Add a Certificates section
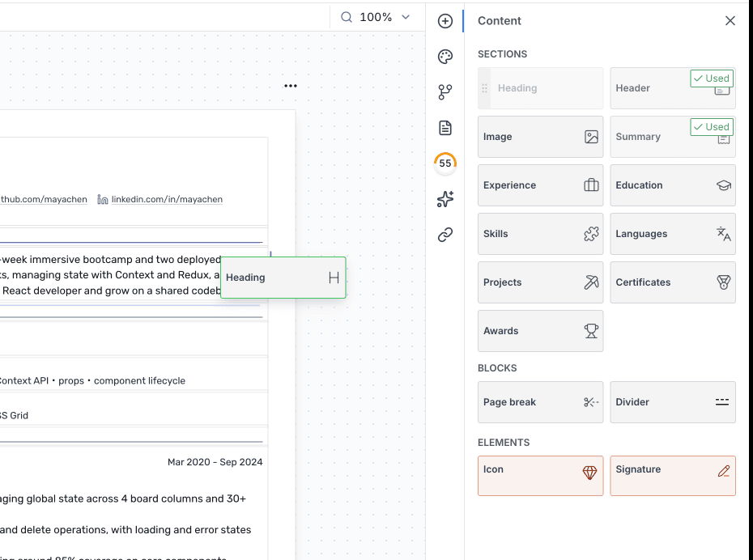Viewport: 753px width, 560px height. coord(673,282)
